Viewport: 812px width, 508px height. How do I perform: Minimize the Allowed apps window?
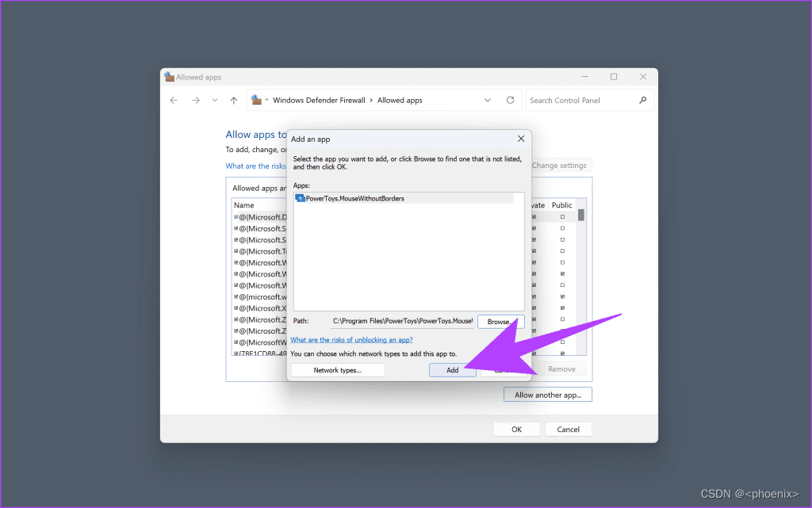[x=585, y=77]
